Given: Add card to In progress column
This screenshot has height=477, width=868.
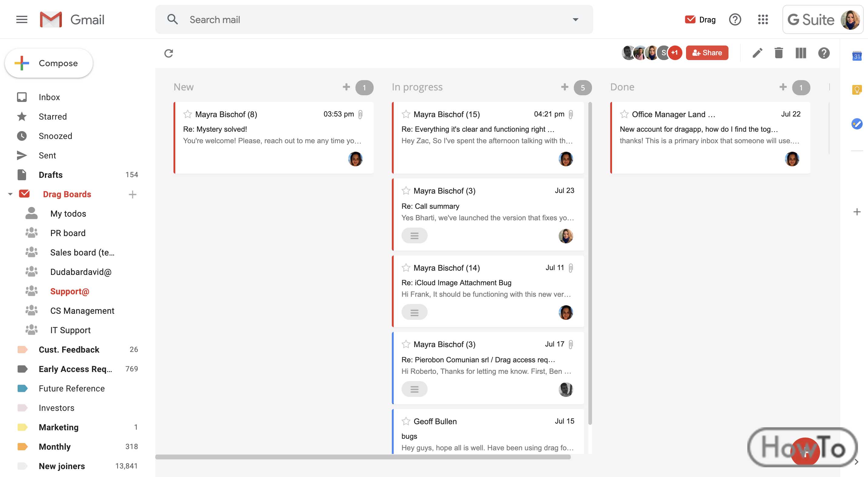Looking at the screenshot, I should [x=565, y=87].
